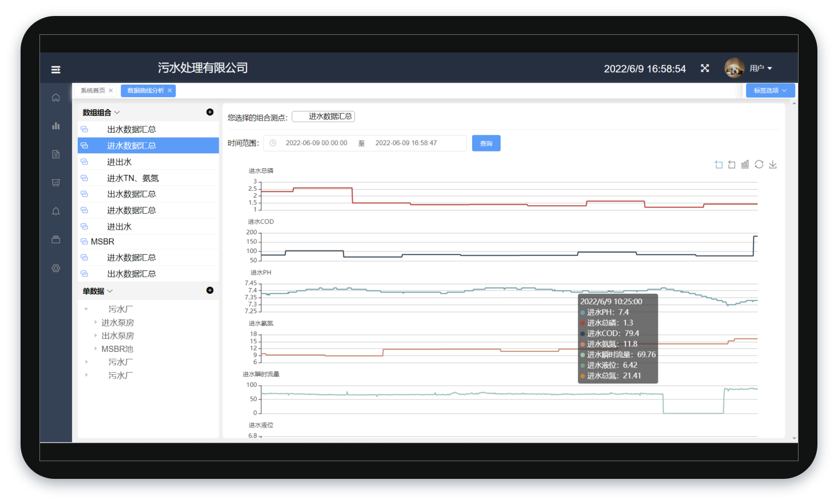This screenshot has width=838, height=504.
Task: Click the end time 2022-06-09 16:58:47 field
Action: [406, 143]
